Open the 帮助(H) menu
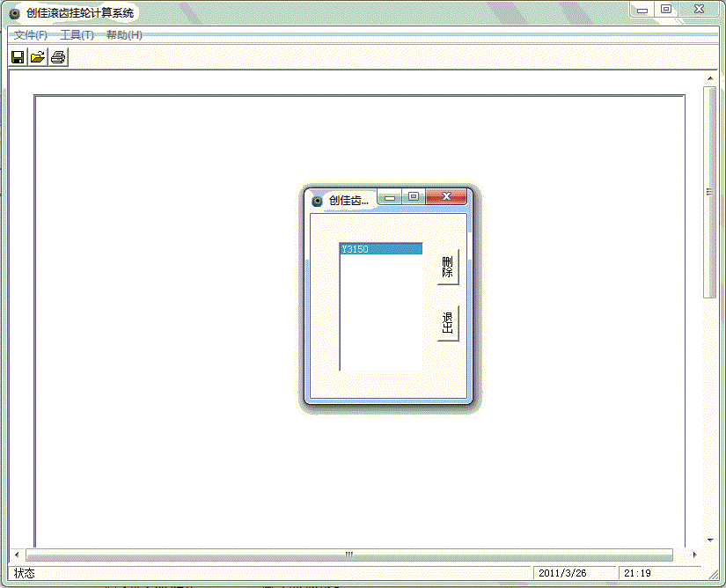 [x=124, y=35]
